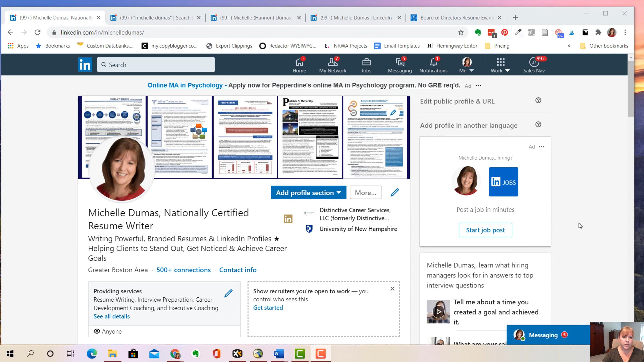Open the Email Templates bookmark
The height and width of the screenshot is (362, 644).
coord(397,46)
